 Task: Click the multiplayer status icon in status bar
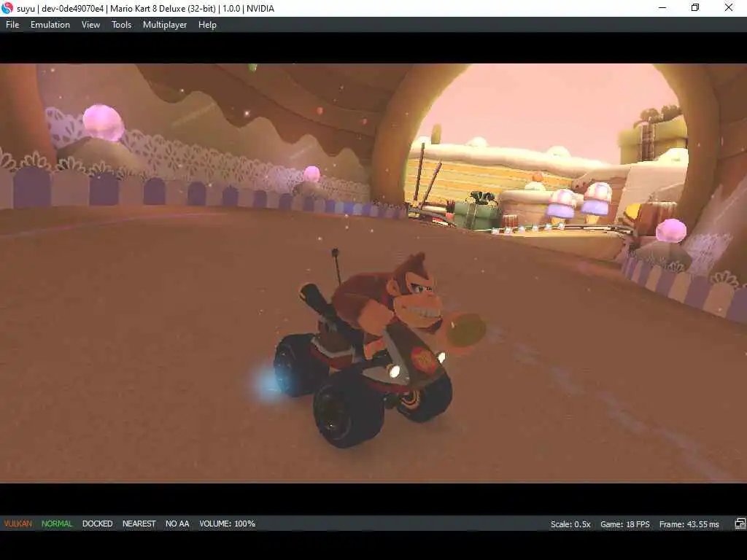tap(740, 524)
